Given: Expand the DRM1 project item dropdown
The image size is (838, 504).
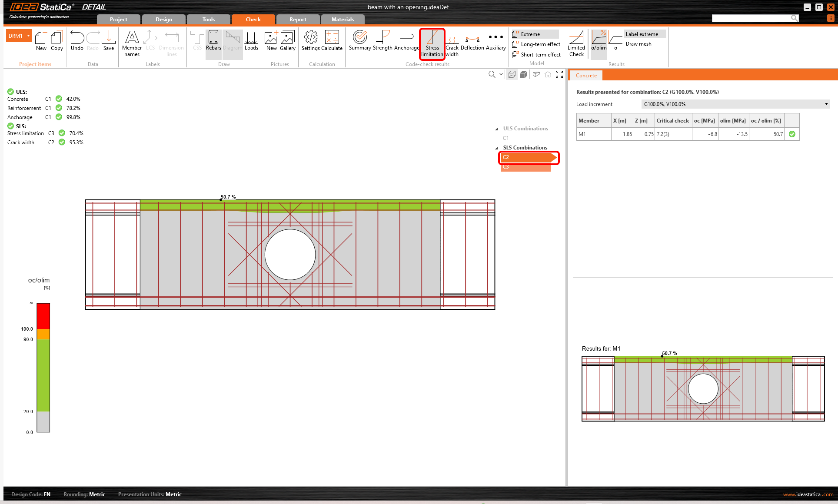Looking at the screenshot, I should coord(29,36).
